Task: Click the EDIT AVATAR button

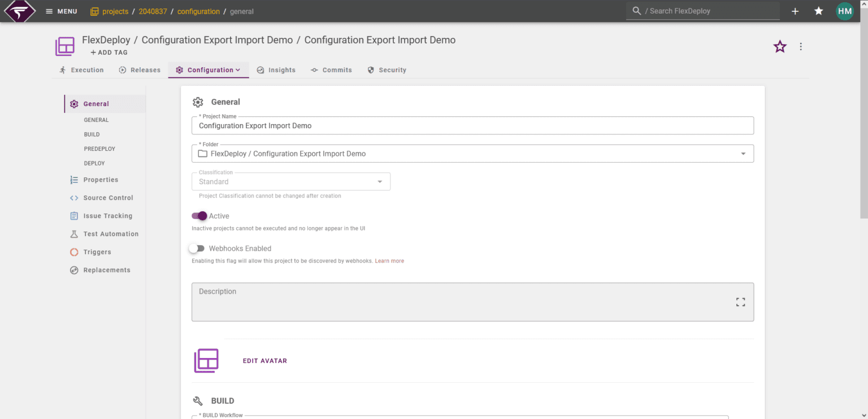Action: [x=265, y=361]
